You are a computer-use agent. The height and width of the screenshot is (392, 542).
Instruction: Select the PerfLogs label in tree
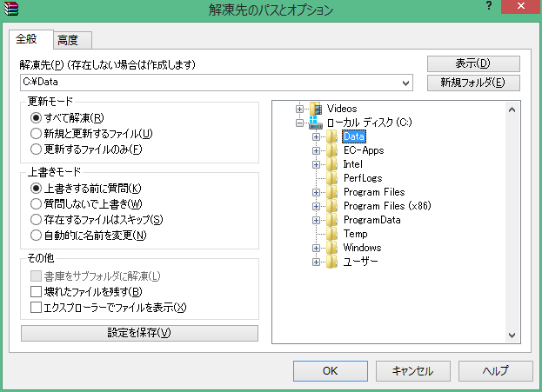click(x=363, y=178)
